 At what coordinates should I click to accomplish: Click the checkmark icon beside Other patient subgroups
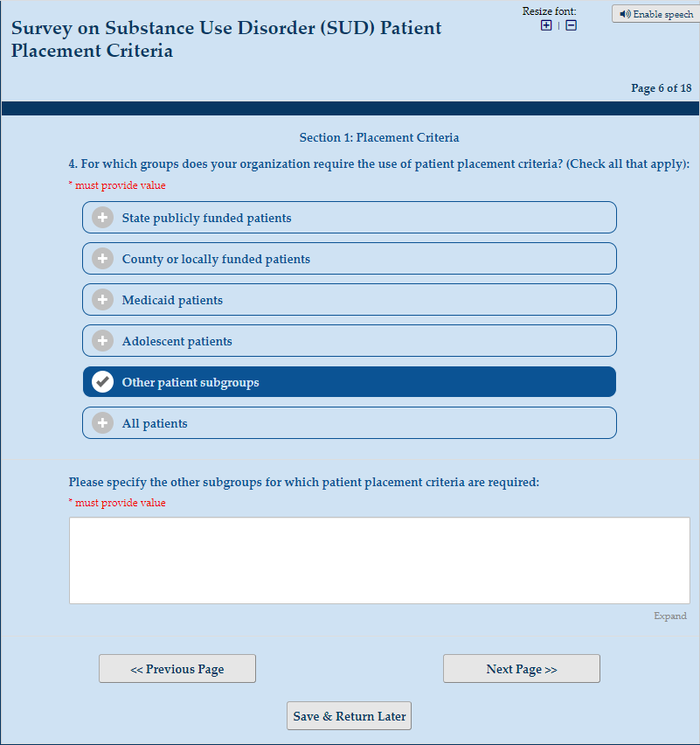(103, 382)
